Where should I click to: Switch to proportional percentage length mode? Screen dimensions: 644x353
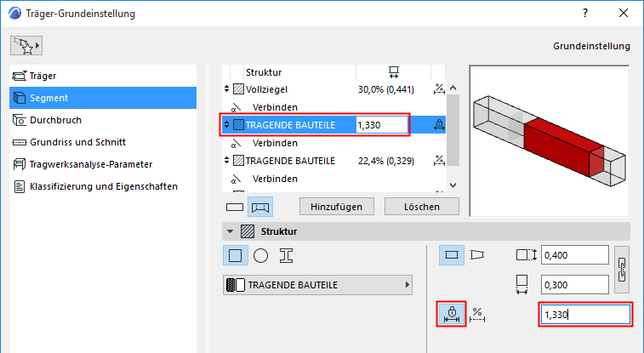click(x=478, y=314)
